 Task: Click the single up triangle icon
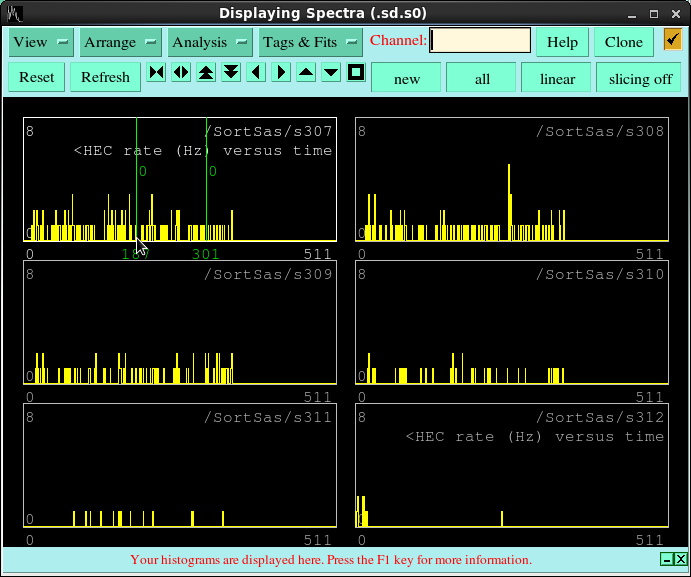coord(306,73)
